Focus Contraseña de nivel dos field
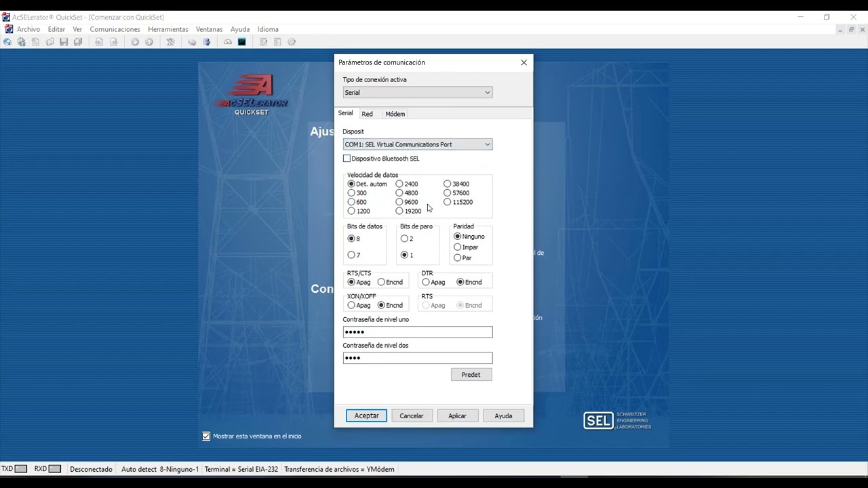Screen dimensions: 868x488 tap(418, 358)
